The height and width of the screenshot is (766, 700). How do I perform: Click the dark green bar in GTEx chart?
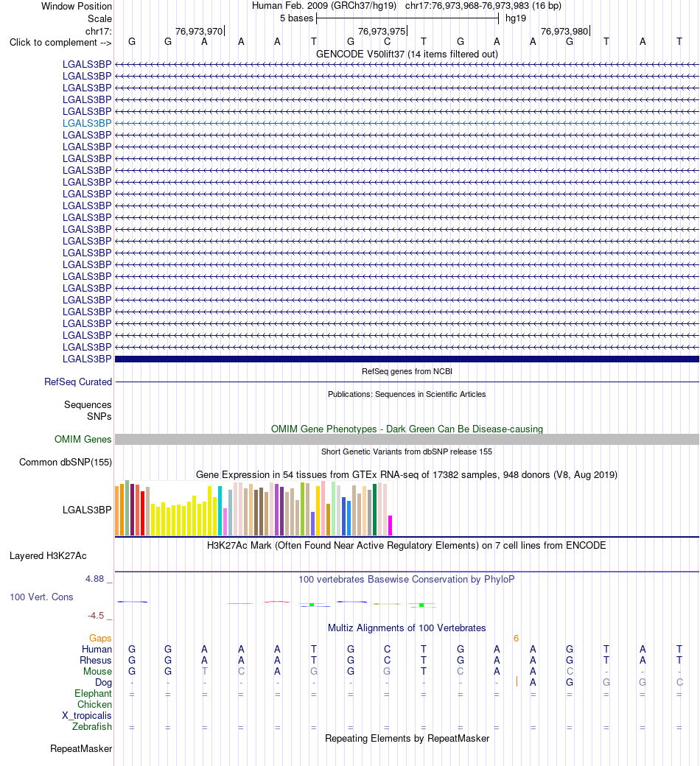click(x=375, y=510)
